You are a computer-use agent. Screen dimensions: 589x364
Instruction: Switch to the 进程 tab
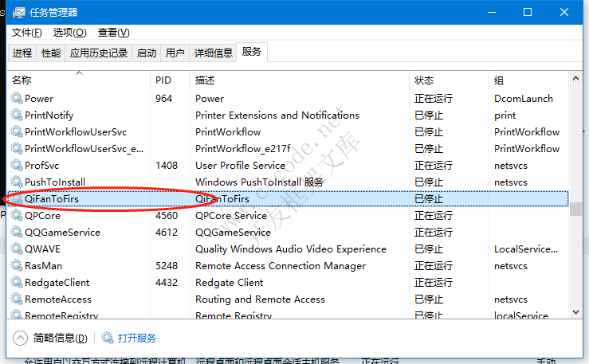point(22,53)
